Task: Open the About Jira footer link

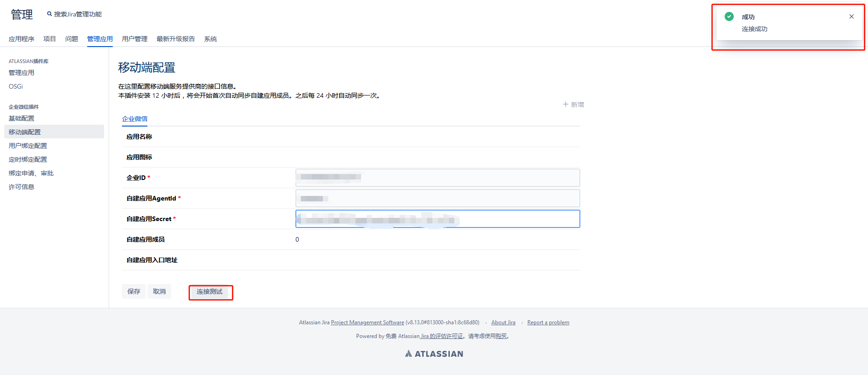Action: pos(503,322)
